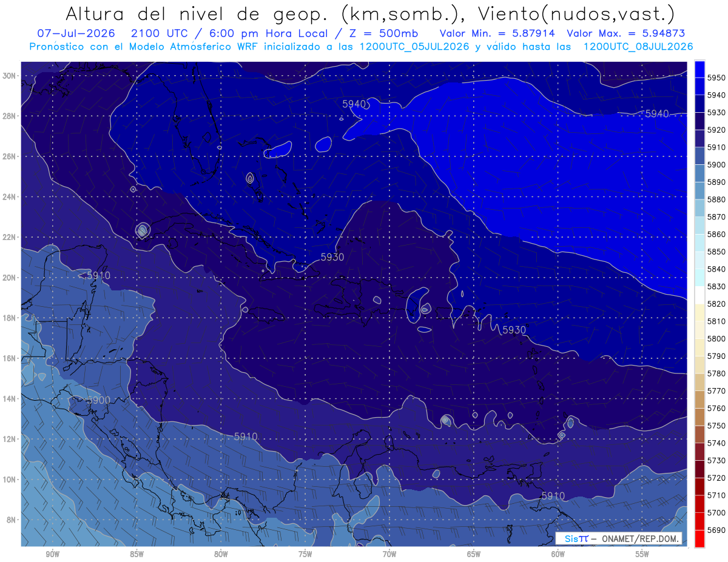
Task: Pick legend swatch between 5840 and 5850
Action: pos(699,260)
